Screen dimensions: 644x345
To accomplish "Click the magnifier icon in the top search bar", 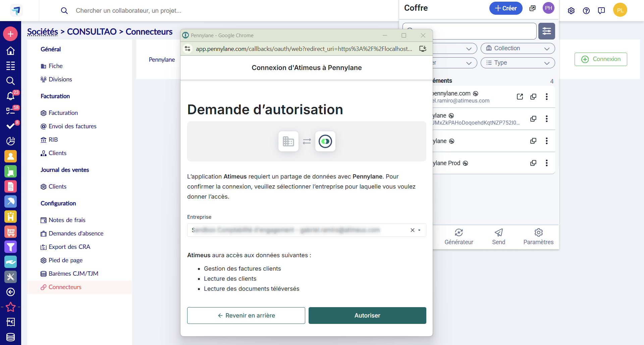I will [64, 11].
